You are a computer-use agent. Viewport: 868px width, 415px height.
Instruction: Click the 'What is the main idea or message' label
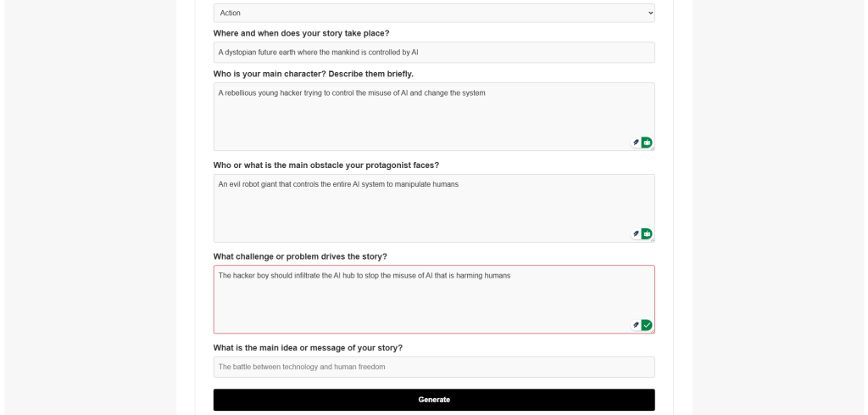pyautogui.click(x=308, y=348)
